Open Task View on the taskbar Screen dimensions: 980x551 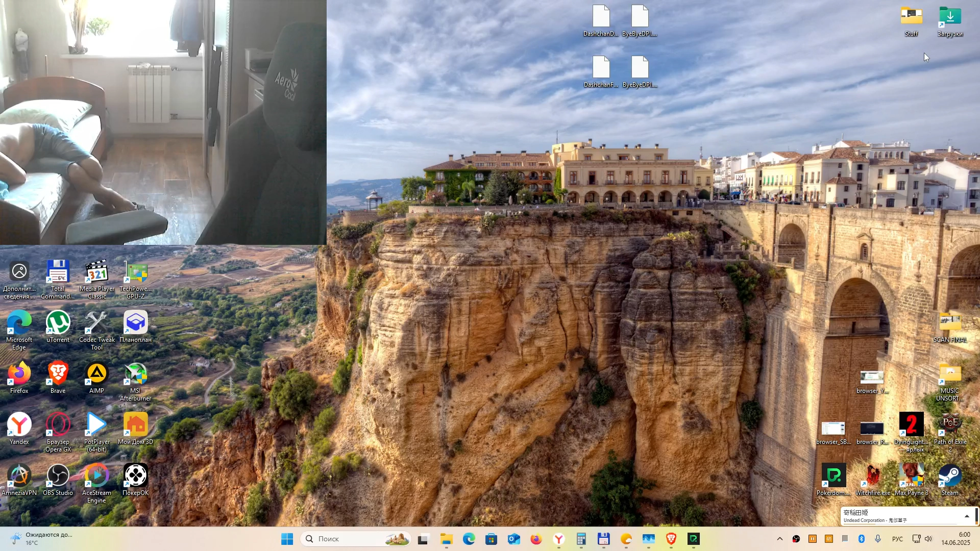423,539
